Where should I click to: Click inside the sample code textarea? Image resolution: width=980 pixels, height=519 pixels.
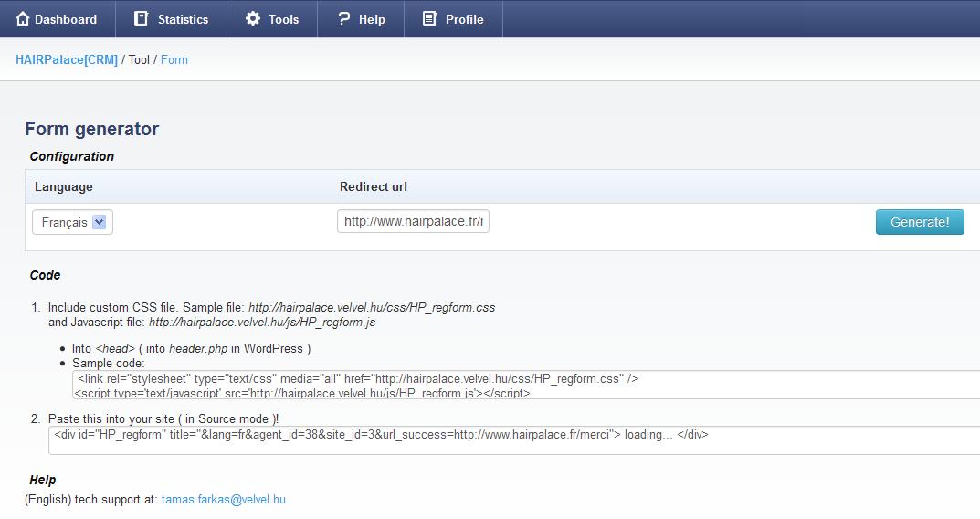[526, 386]
